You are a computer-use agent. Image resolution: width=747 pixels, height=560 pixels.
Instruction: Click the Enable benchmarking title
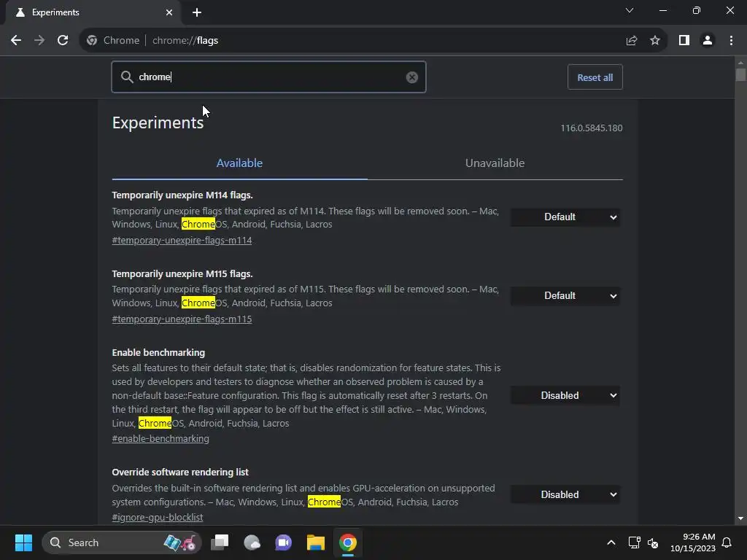[x=158, y=352]
